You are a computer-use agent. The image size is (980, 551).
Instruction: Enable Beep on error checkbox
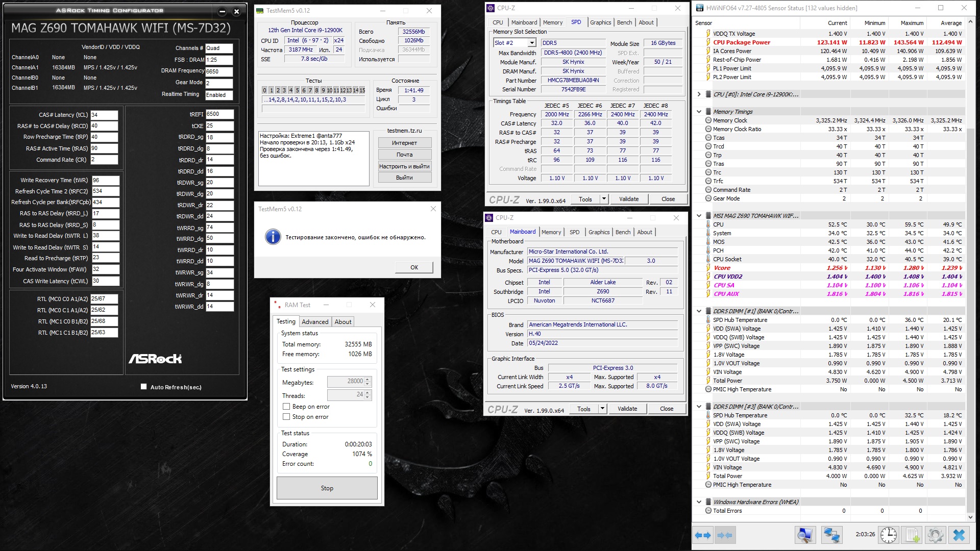(x=286, y=407)
